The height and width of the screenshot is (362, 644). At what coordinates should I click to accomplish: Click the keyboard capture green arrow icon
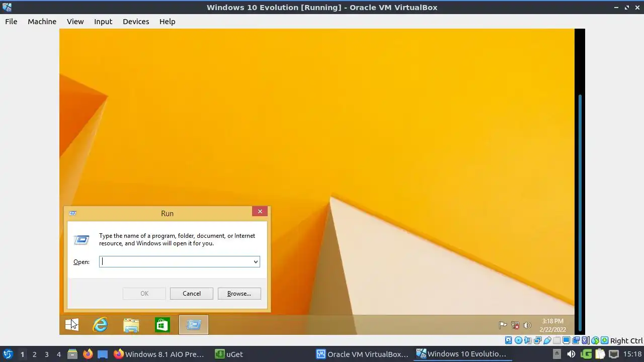(x=605, y=340)
